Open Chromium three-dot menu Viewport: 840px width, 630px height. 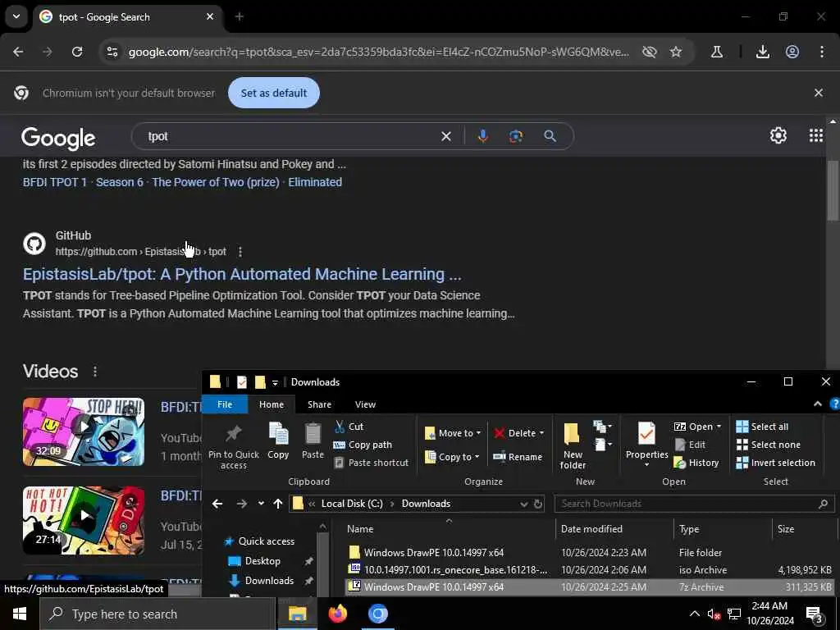click(x=822, y=52)
